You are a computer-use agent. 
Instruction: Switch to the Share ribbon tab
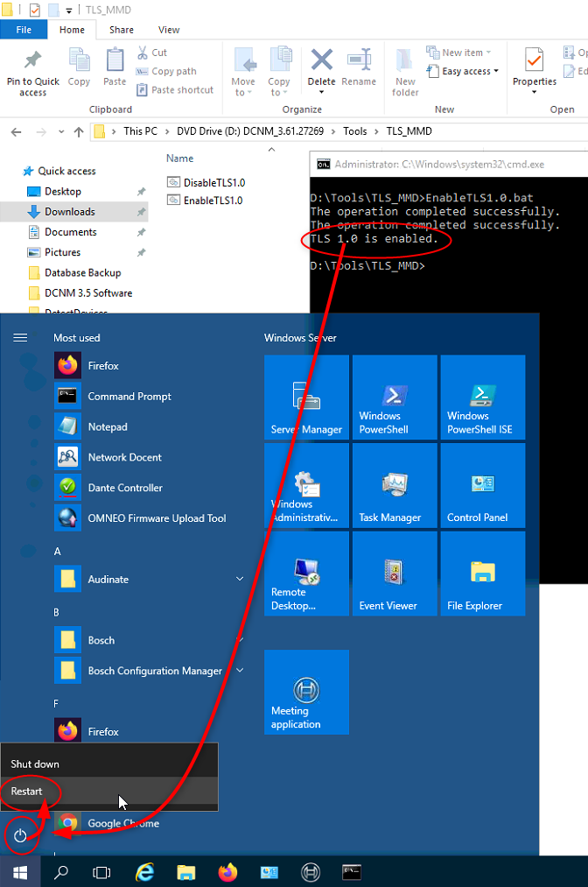(122, 30)
